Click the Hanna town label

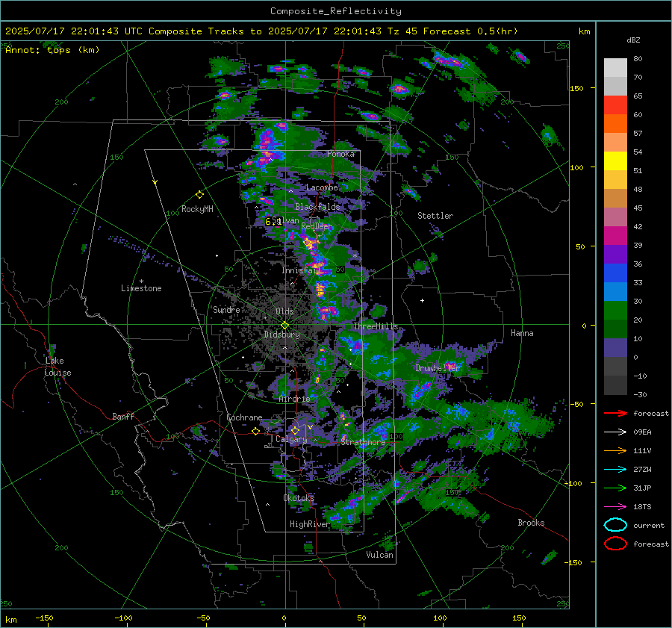[522, 333]
